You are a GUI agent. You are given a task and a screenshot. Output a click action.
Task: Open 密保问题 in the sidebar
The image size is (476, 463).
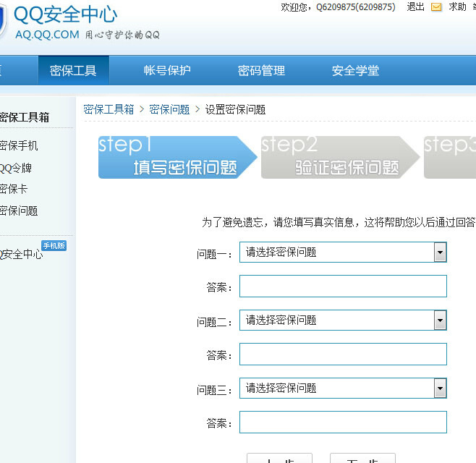tap(19, 211)
